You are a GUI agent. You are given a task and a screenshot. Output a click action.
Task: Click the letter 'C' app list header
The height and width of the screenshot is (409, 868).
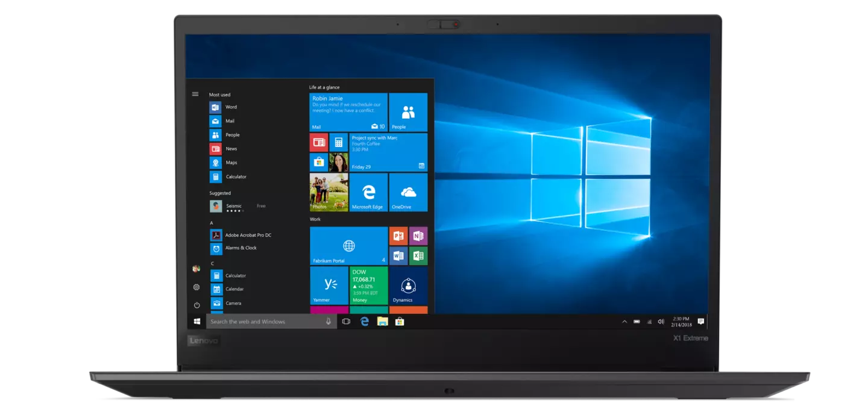(212, 263)
